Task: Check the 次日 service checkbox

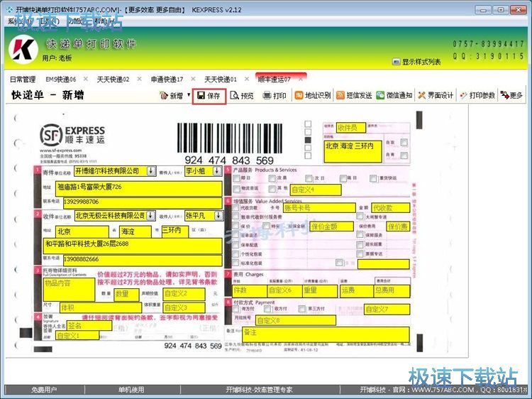Action: 309,178
